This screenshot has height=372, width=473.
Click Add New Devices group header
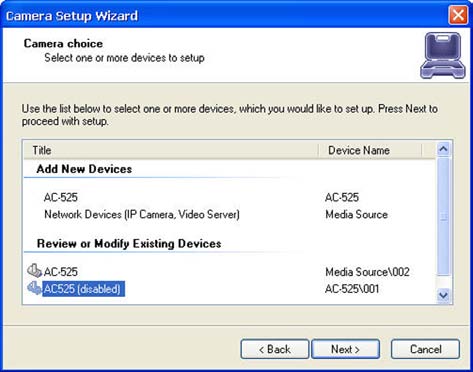84,169
